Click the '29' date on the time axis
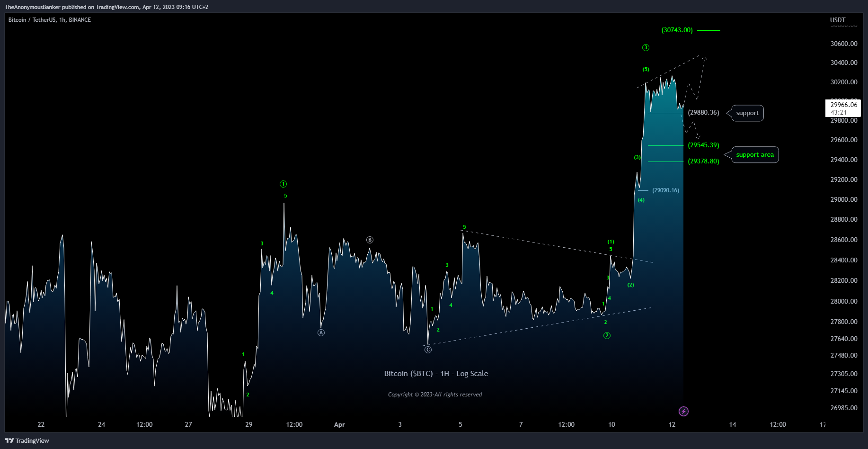 click(x=249, y=424)
